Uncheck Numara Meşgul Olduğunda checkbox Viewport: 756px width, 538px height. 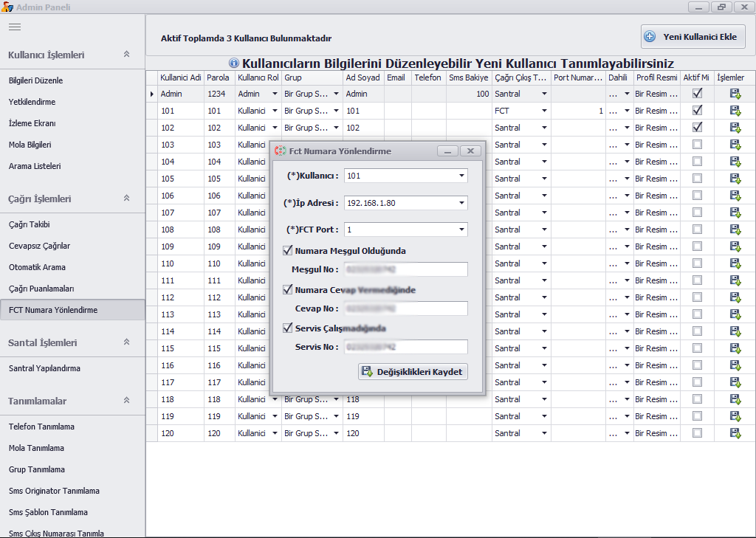(x=288, y=250)
